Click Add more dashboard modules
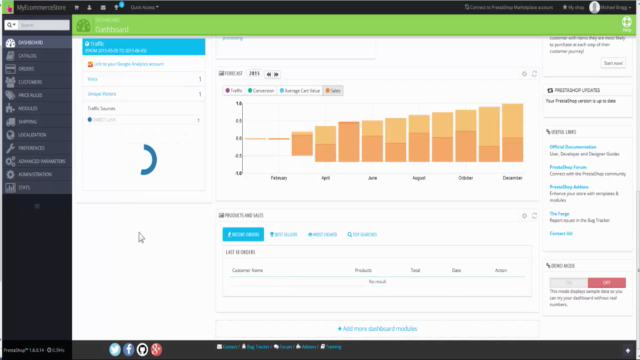Screen dimensions: 640x360 pyautogui.click(x=377, y=329)
